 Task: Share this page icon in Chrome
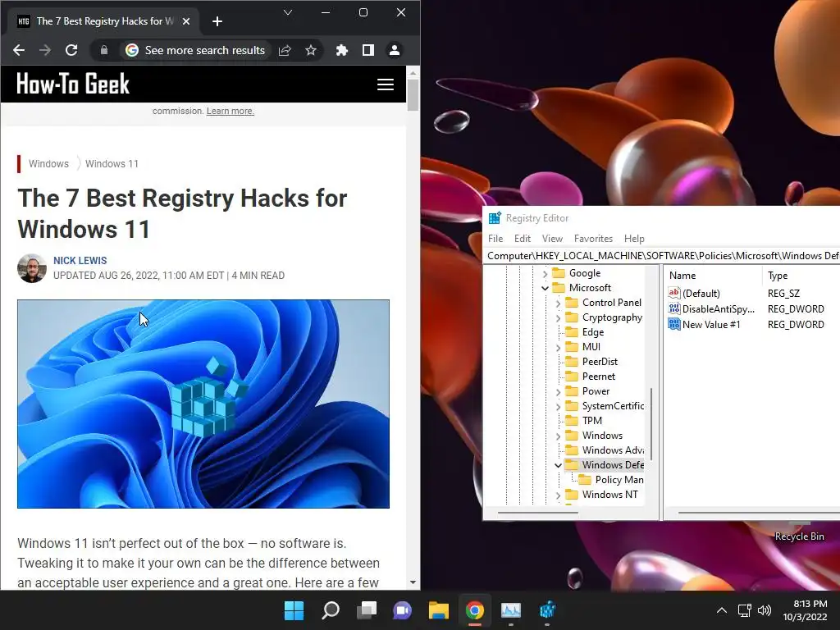[285, 50]
